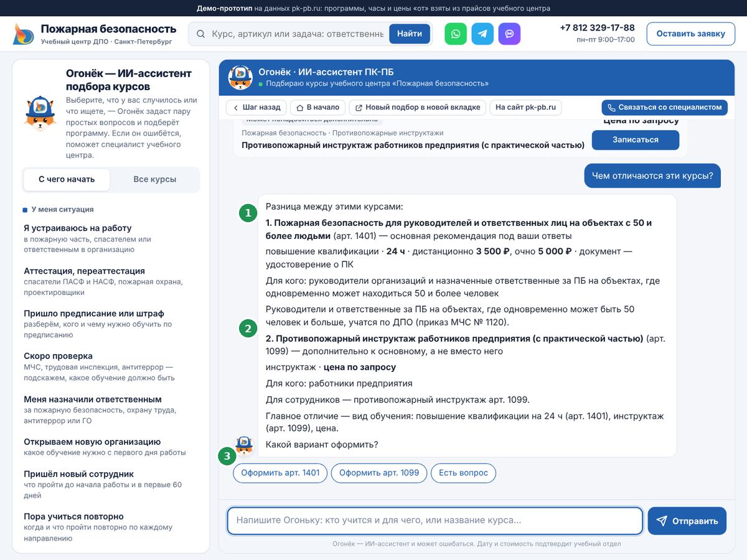747x560 pixels.
Task: Click Огонёк · ИИ-ассистент ПК-ПБ header title
Action: (326, 72)
